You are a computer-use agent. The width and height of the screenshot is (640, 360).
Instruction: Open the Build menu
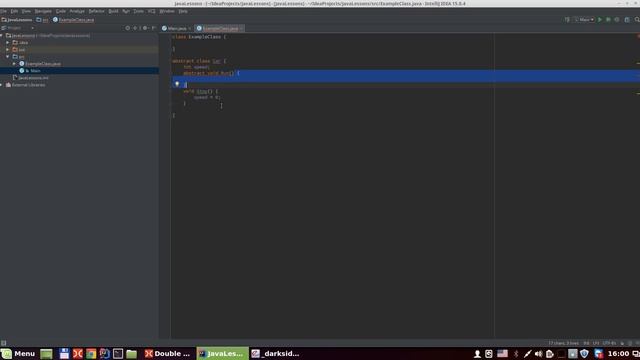coord(113,11)
